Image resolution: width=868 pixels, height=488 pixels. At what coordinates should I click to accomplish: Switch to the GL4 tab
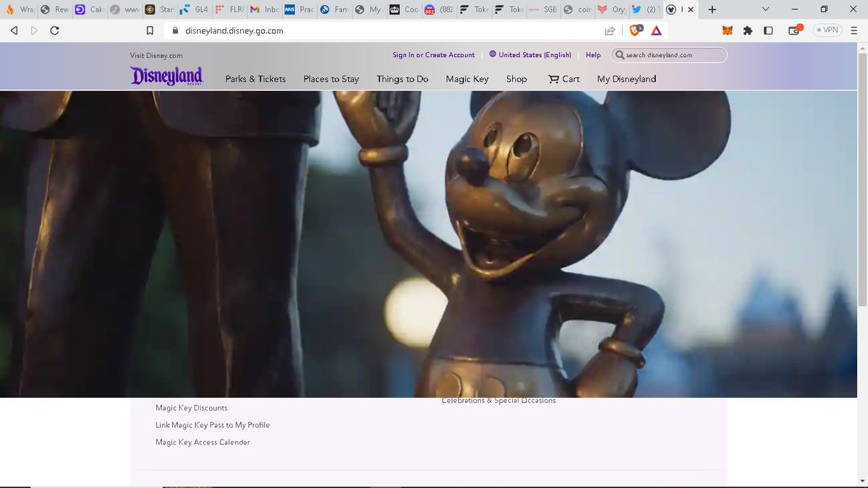[x=195, y=9]
